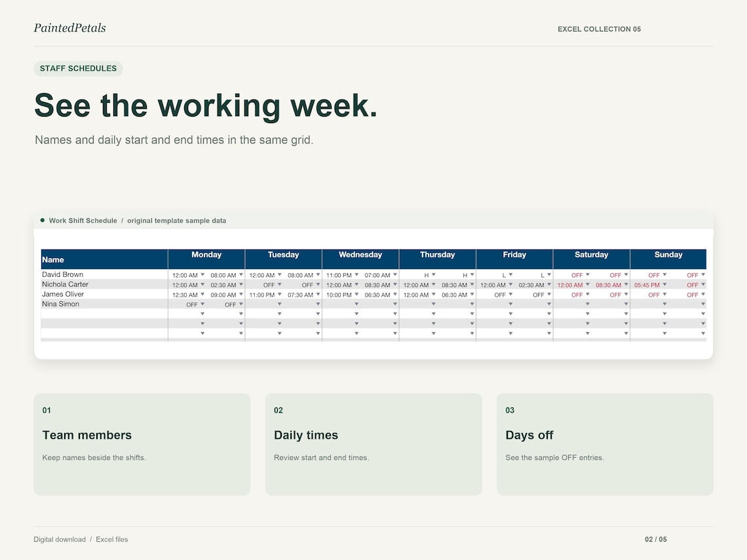Click the EXCEL COLLECTION 05 label
The image size is (747, 560).
tap(600, 29)
